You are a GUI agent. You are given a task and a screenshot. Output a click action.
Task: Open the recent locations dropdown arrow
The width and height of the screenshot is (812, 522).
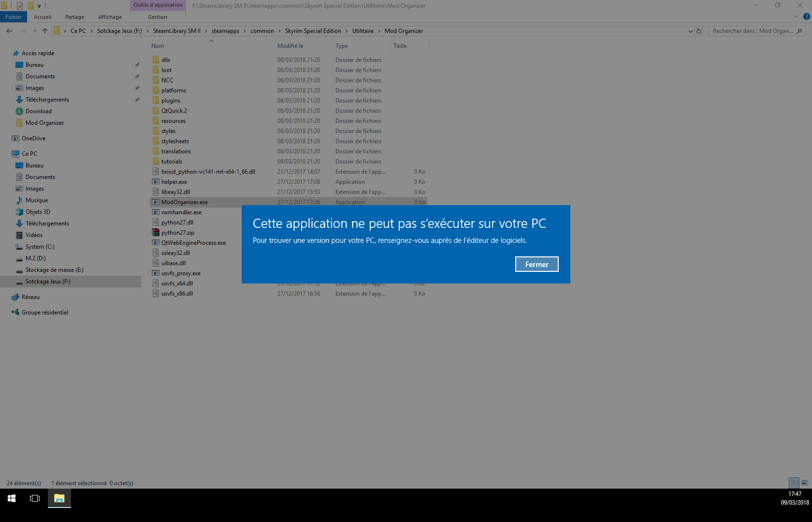click(x=35, y=31)
